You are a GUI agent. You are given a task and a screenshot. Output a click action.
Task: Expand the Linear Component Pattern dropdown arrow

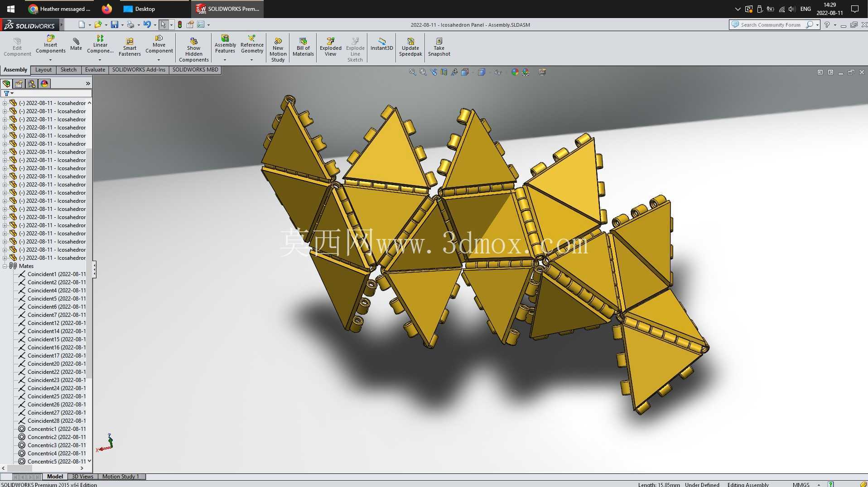point(100,60)
